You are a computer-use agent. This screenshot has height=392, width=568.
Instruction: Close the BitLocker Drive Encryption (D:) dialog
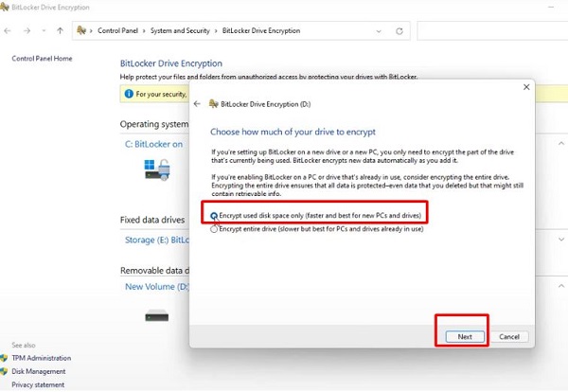pos(526,87)
